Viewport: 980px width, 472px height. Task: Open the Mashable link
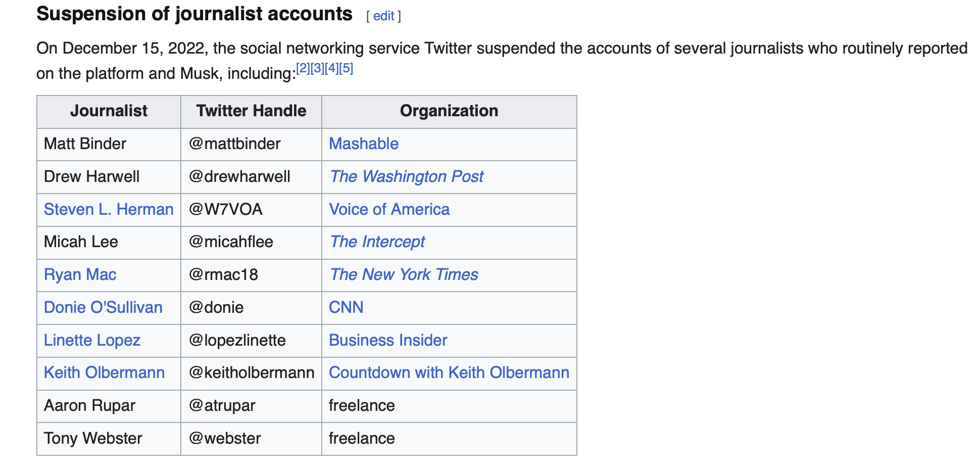click(x=364, y=144)
